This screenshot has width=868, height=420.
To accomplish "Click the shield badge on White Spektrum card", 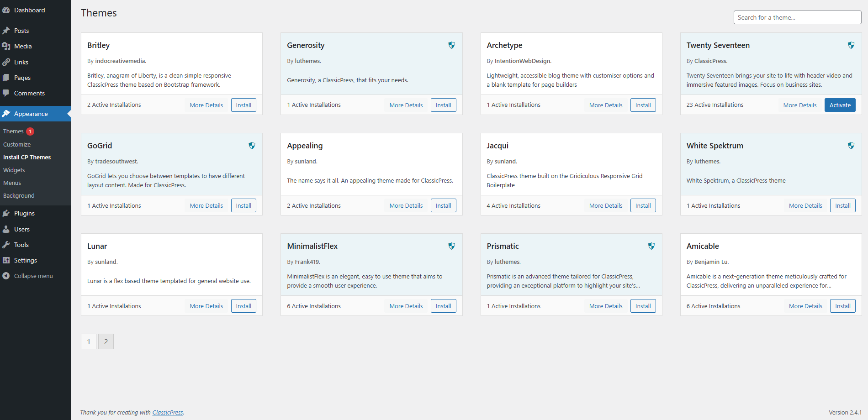I will point(851,146).
